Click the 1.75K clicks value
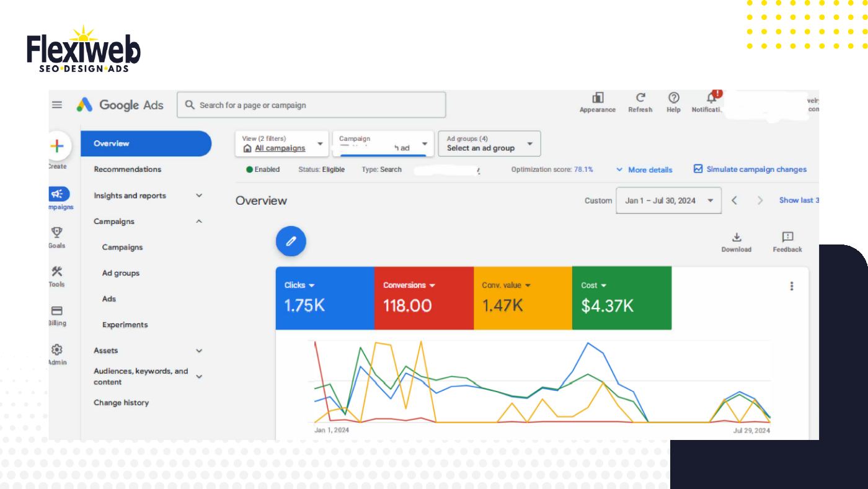Viewport: 868px width, 489px height. [304, 305]
